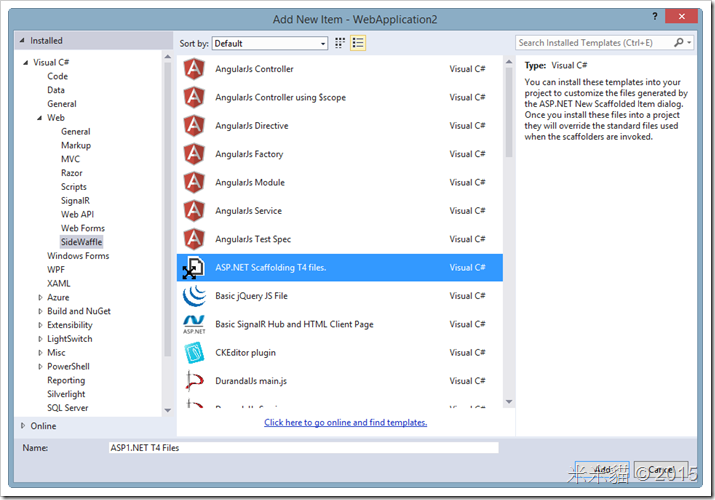Image resolution: width=715 pixels, height=500 pixels.
Task: Select the WPF category
Action: pos(56,270)
